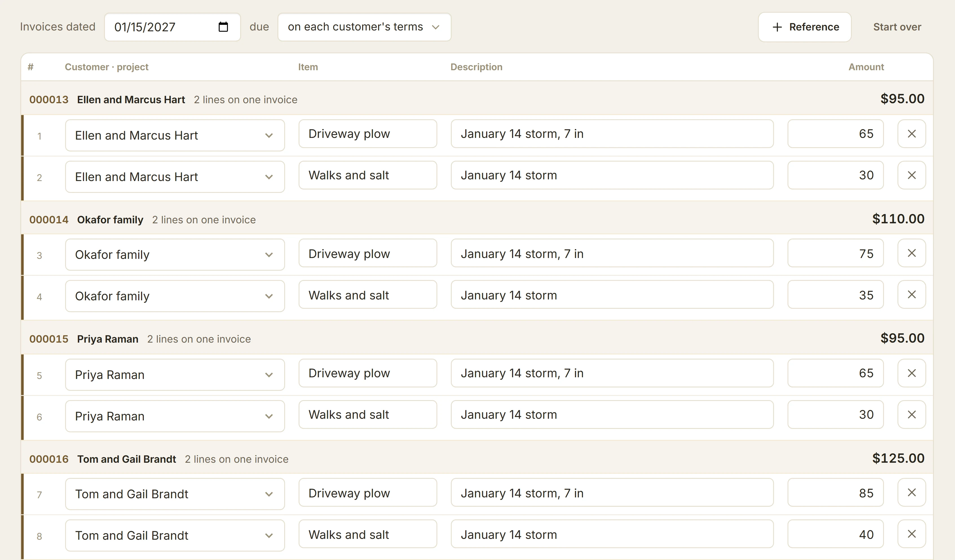Open customer dropdown on line 2
The height and width of the screenshot is (560, 955).
click(x=175, y=177)
